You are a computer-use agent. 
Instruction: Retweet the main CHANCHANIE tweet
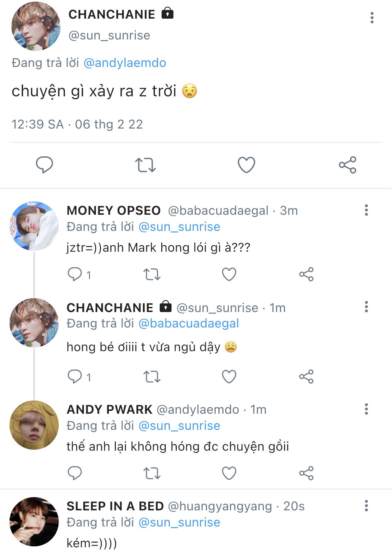pyautogui.click(x=145, y=165)
